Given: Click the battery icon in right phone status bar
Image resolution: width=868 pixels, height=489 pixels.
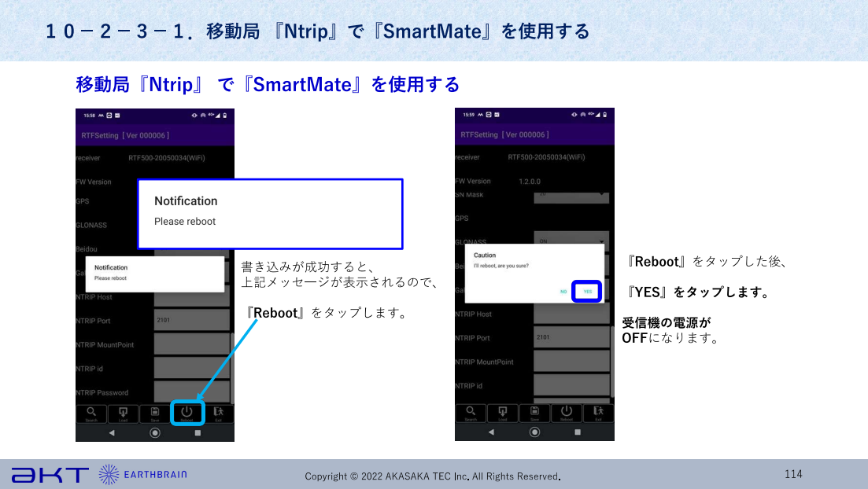Looking at the screenshot, I should [x=604, y=115].
